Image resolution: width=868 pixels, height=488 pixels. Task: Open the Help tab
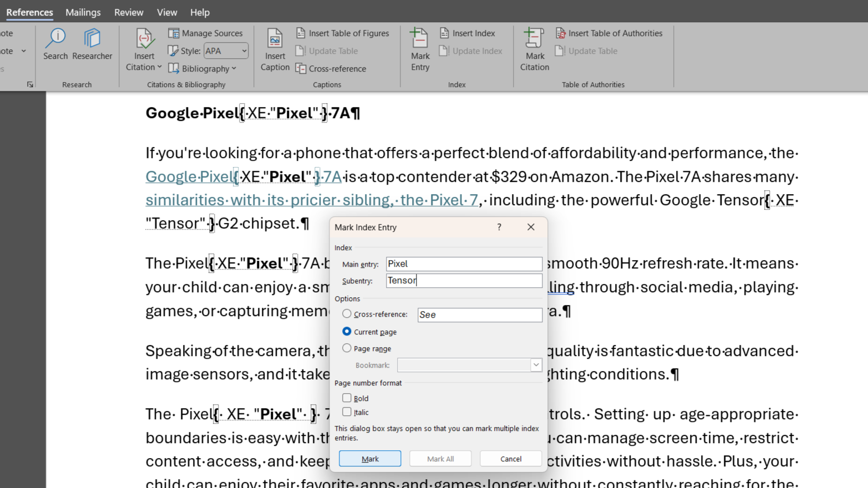[200, 12]
